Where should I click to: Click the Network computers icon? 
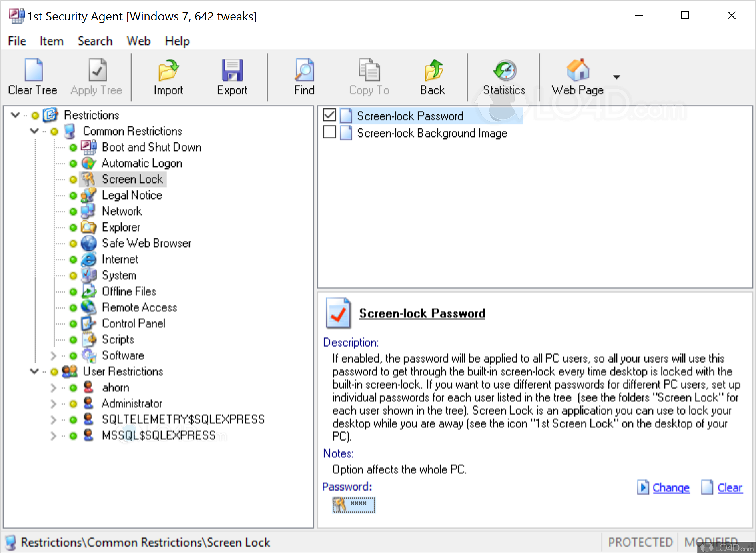pyautogui.click(x=88, y=211)
